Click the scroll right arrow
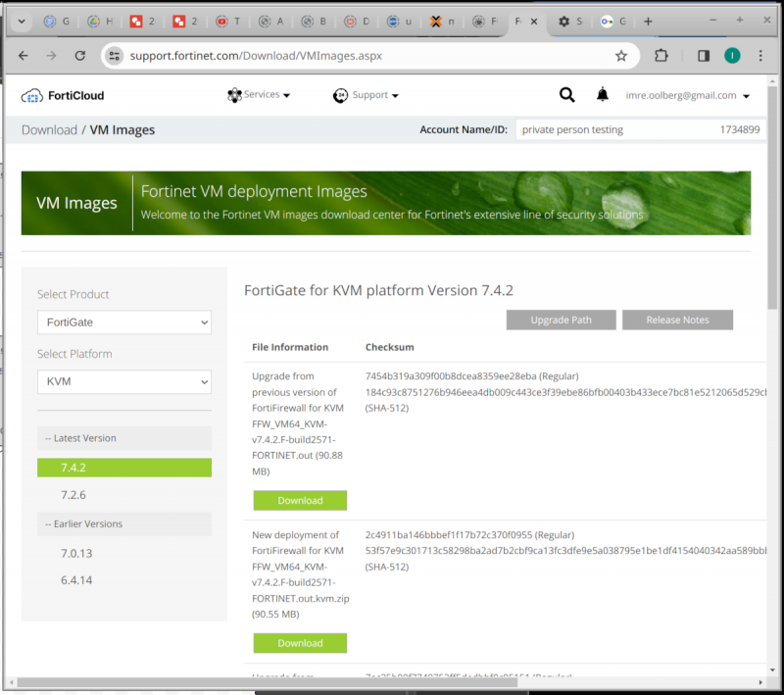 pyautogui.click(x=760, y=682)
